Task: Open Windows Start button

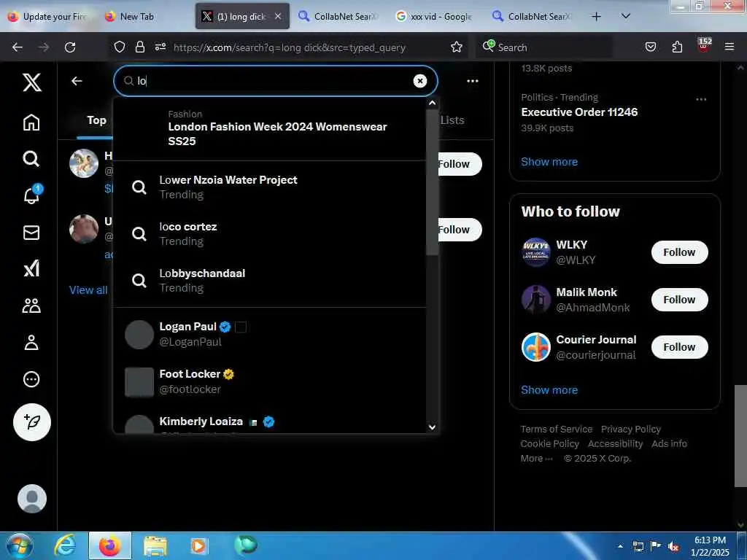Action: coord(19,545)
